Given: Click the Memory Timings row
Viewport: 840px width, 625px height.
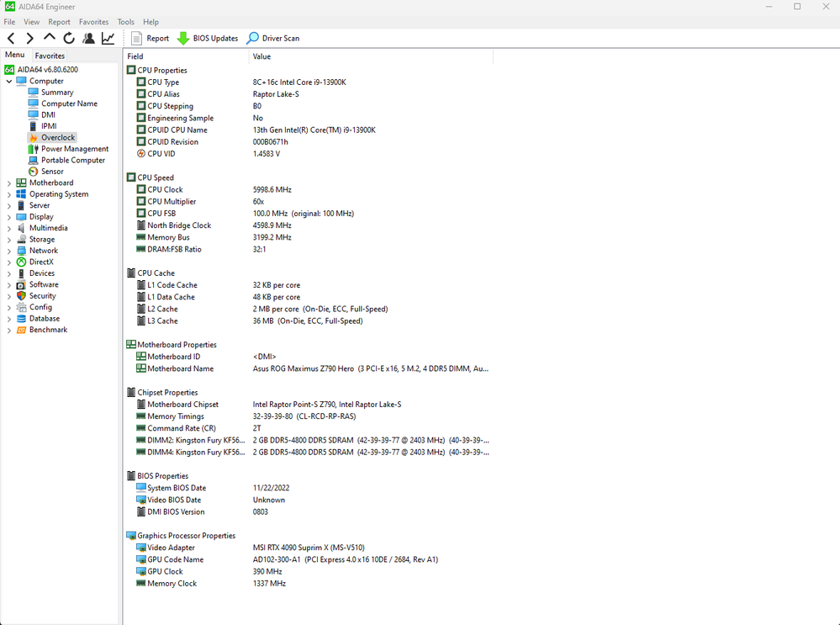Looking at the screenshot, I should [x=309, y=416].
